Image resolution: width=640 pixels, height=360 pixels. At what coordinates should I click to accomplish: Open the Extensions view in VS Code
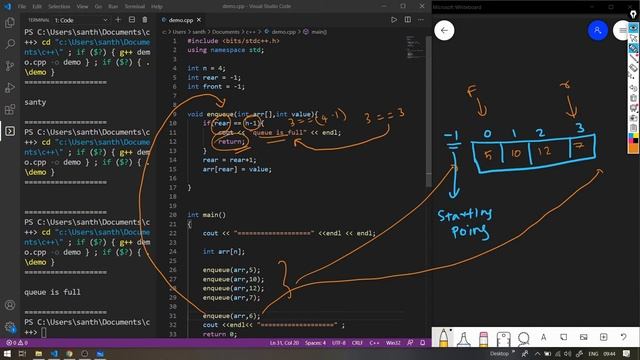[x=10, y=109]
